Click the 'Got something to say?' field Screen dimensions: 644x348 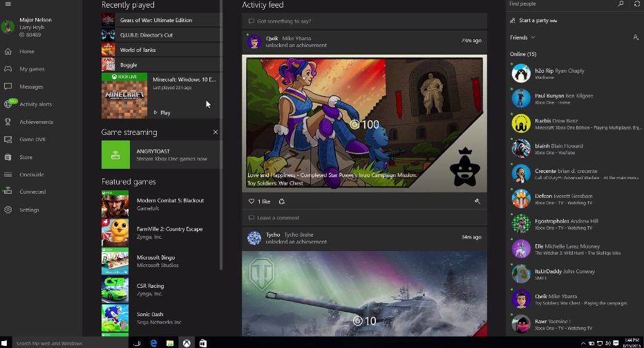(364, 21)
